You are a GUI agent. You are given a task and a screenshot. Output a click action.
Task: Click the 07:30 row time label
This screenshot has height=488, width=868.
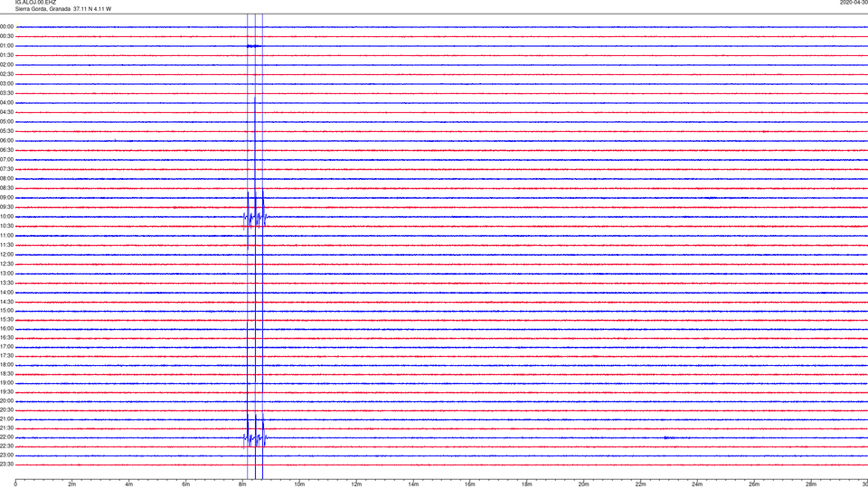click(x=6, y=169)
